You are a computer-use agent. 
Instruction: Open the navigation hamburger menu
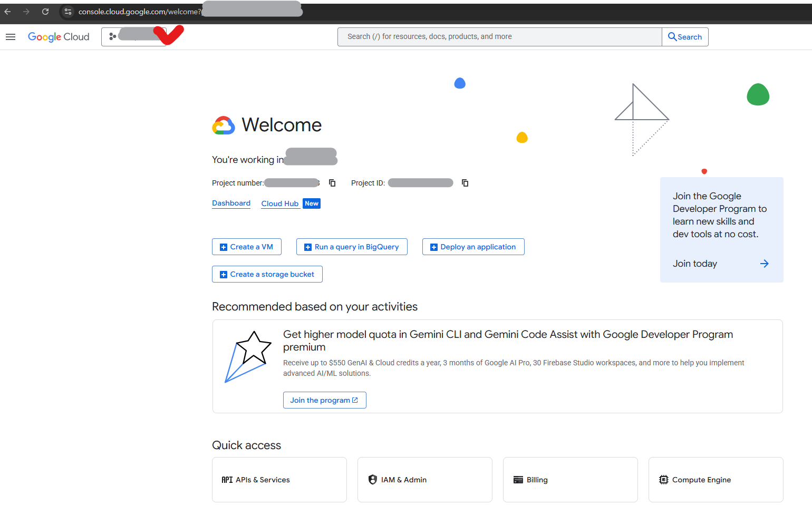pyautogui.click(x=10, y=36)
